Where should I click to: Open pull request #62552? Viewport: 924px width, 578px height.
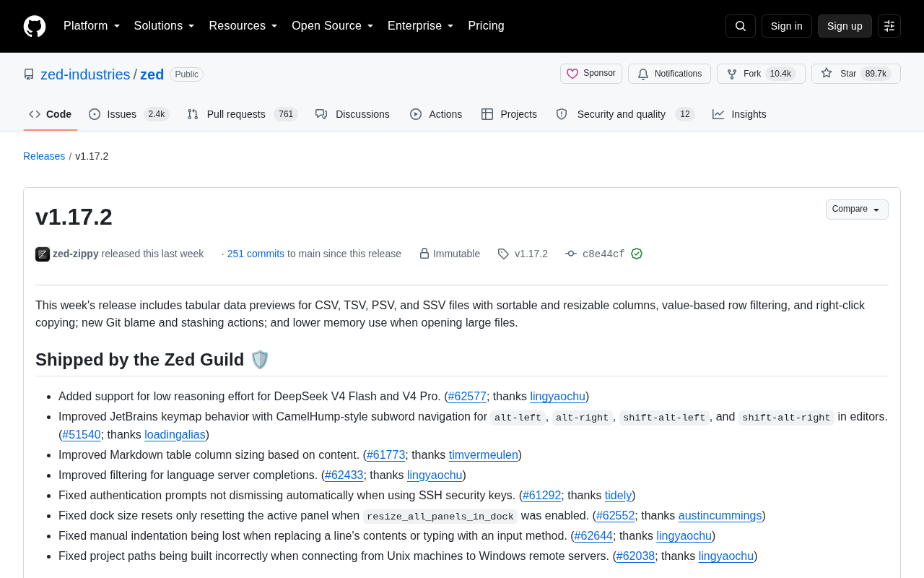[x=616, y=515]
